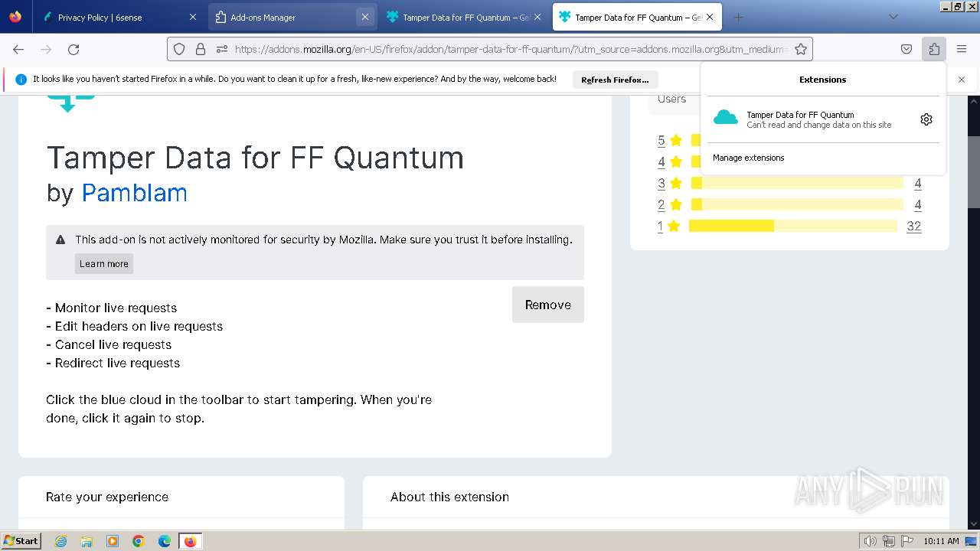The image size is (980, 551).
Task: Click the volume tray icon
Action: [871, 541]
